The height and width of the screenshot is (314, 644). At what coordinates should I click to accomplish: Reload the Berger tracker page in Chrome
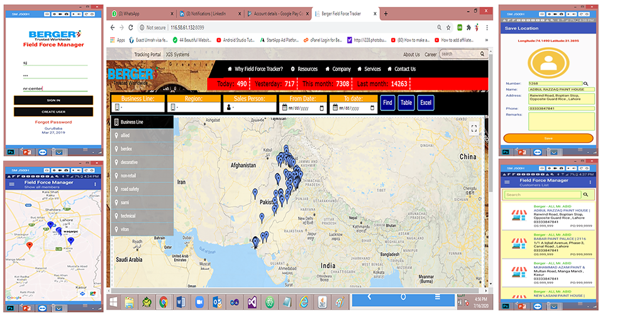tap(131, 28)
